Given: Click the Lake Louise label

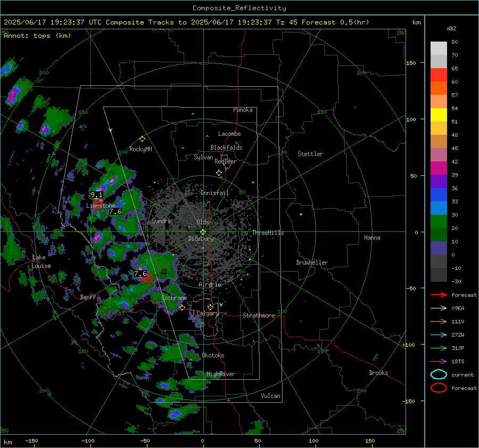Looking at the screenshot, I should [41, 262].
